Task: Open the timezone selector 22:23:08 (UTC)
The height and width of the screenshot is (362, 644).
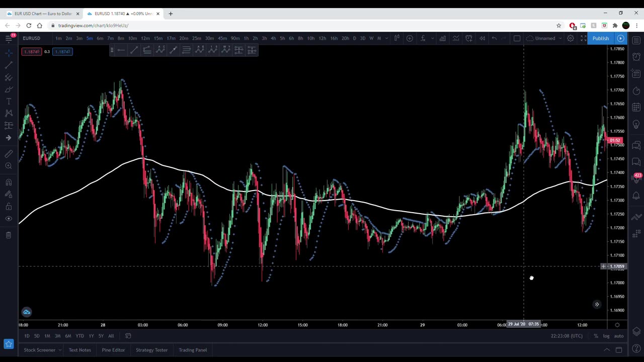Action: [567, 336]
